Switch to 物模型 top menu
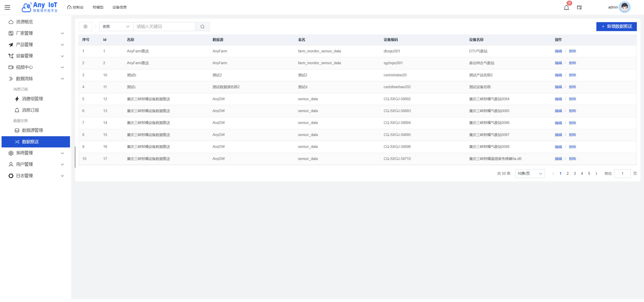This screenshot has width=644, height=302. point(98,7)
